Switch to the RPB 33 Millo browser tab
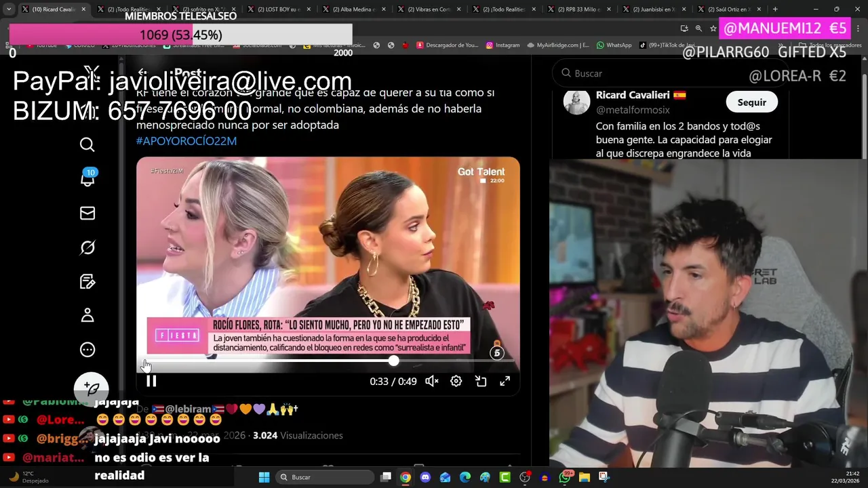 (x=579, y=9)
